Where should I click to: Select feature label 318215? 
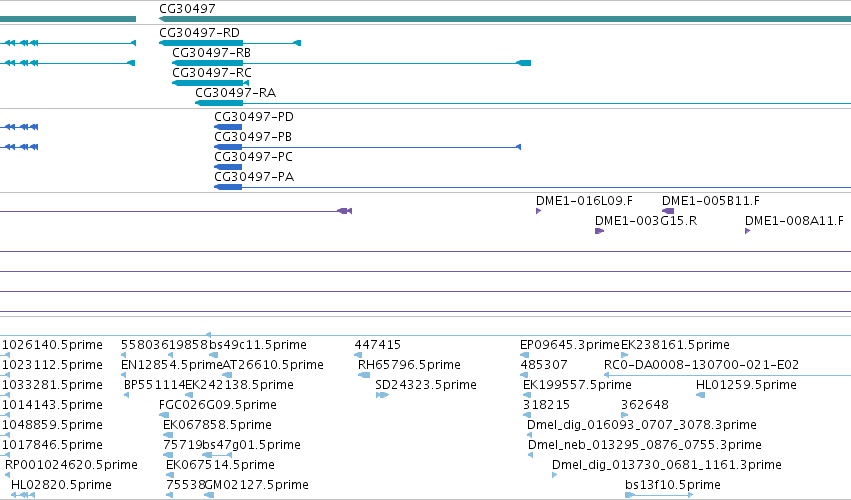[x=547, y=405]
